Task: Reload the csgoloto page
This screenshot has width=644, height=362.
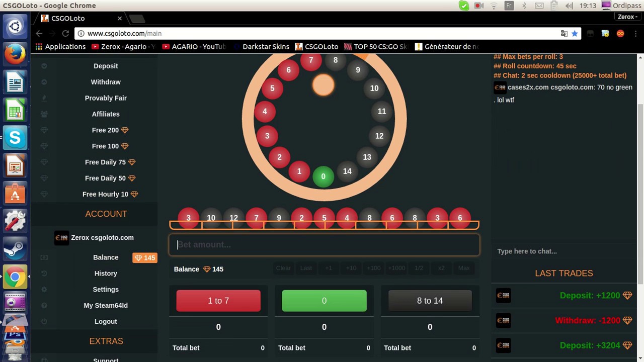Action: pos(65,33)
